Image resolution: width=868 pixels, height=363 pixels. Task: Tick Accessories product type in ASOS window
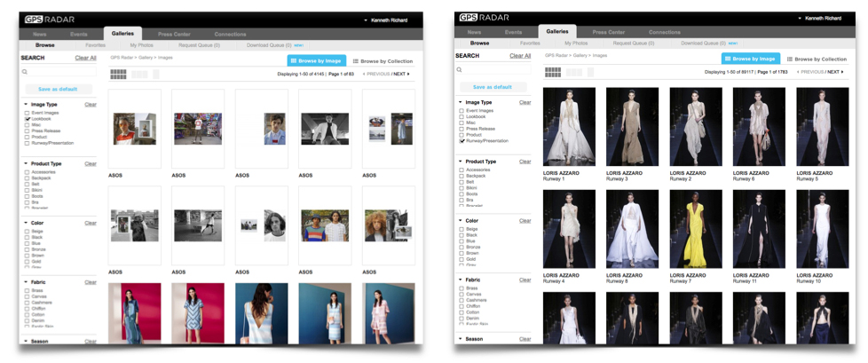[x=28, y=172]
